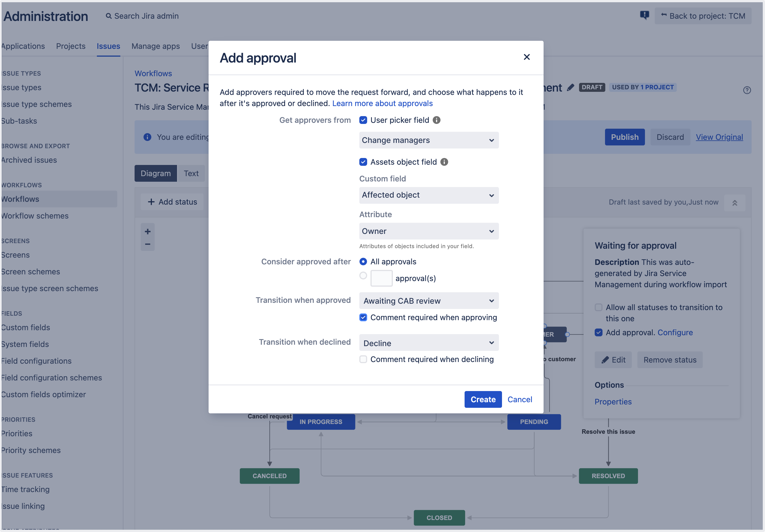Open Learn more about approvals link
Screen dimensions: 765x532
[382, 103]
